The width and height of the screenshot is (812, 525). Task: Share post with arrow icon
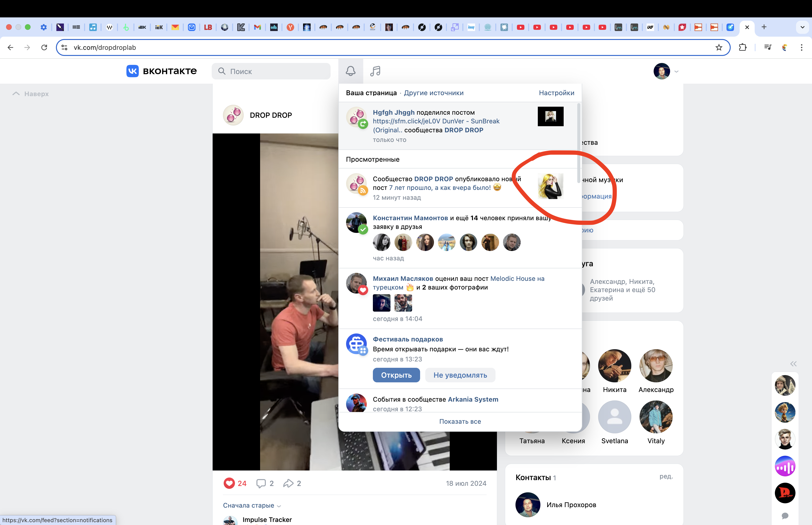tap(288, 483)
